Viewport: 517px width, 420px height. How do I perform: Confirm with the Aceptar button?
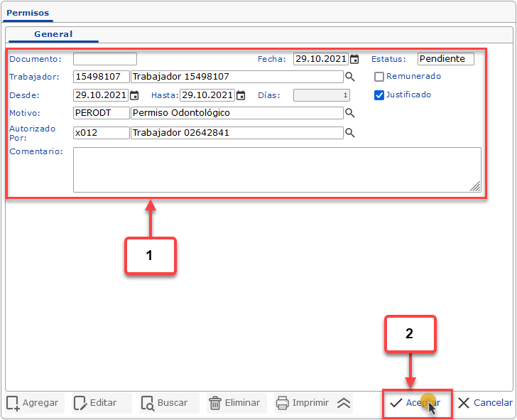click(x=417, y=403)
